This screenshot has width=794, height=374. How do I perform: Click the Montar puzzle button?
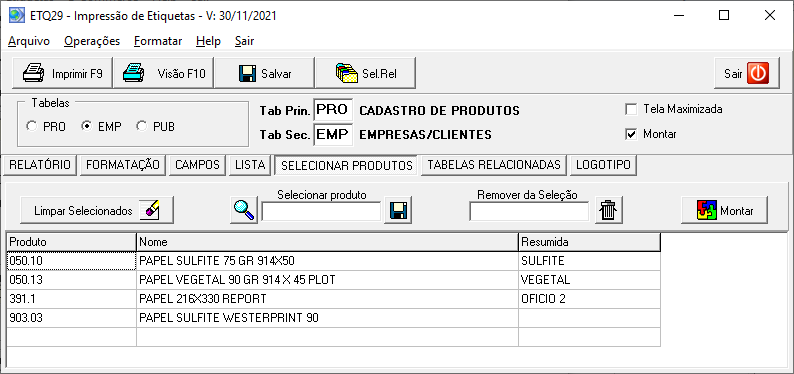(725, 210)
